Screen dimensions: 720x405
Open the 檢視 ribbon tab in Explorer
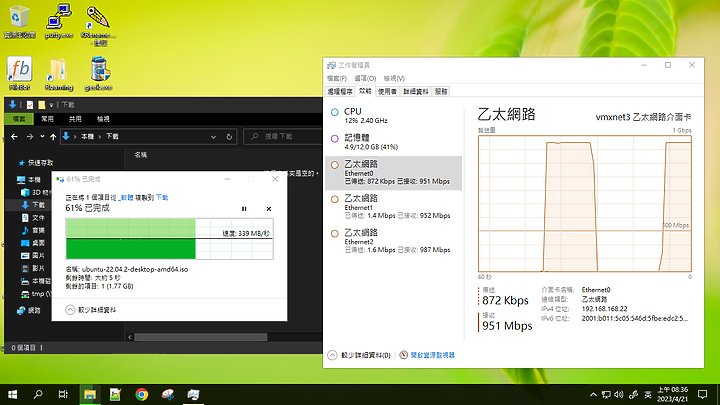tap(103, 119)
